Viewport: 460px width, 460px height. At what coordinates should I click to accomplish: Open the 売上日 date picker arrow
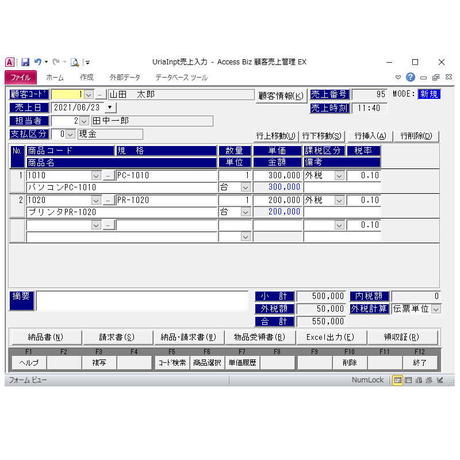point(110,108)
